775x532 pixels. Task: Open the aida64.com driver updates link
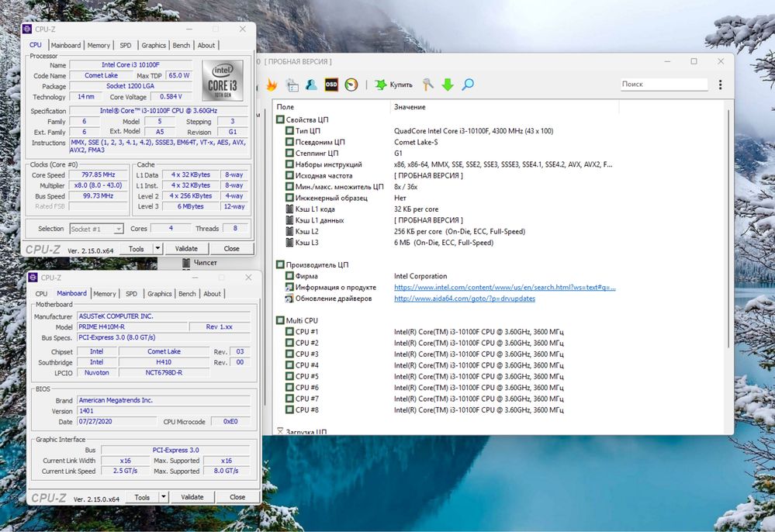tap(465, 299)
